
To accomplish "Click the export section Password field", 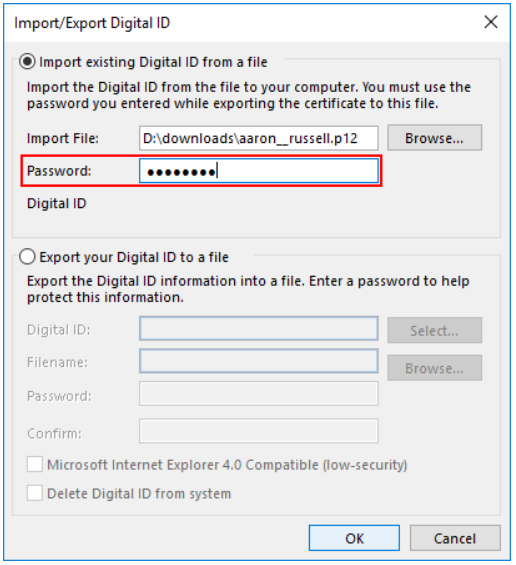I will pyautogui.click(x=259, y=394).
